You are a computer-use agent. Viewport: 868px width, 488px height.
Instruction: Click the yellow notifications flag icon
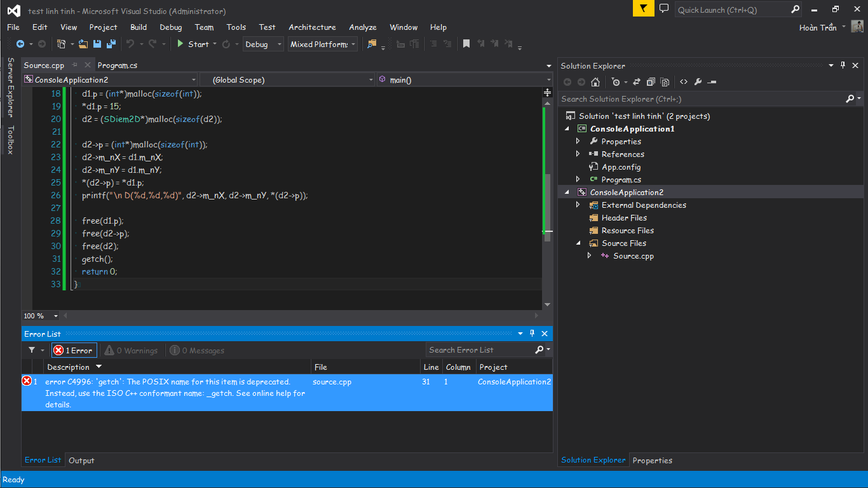[643, 9]
